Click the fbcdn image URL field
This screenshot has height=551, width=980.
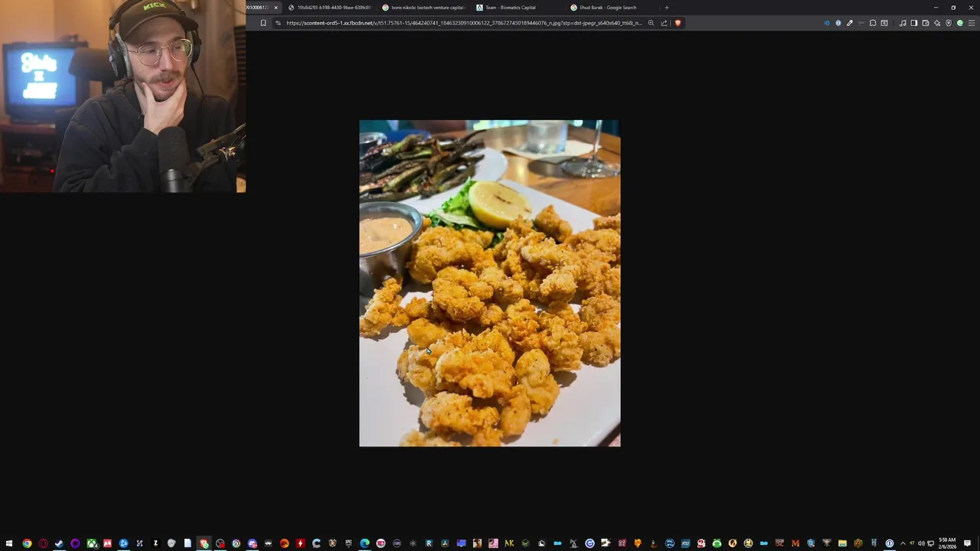(463, 23)
